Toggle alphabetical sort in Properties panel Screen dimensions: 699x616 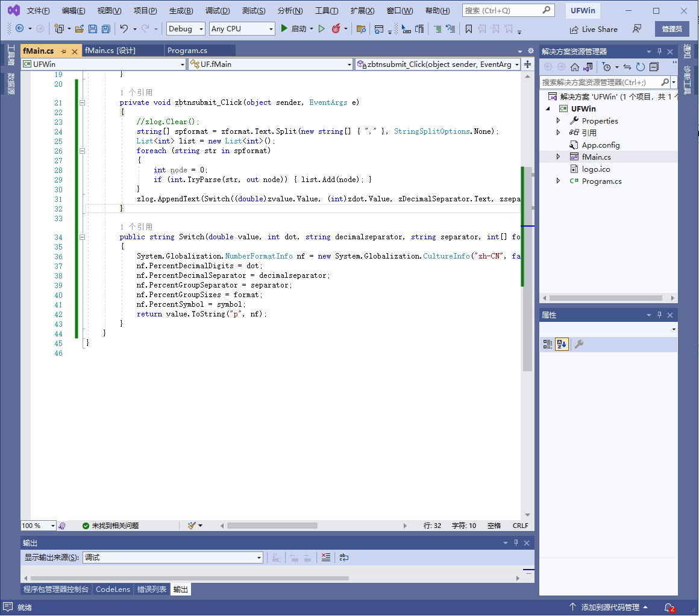tap(562, 344)
